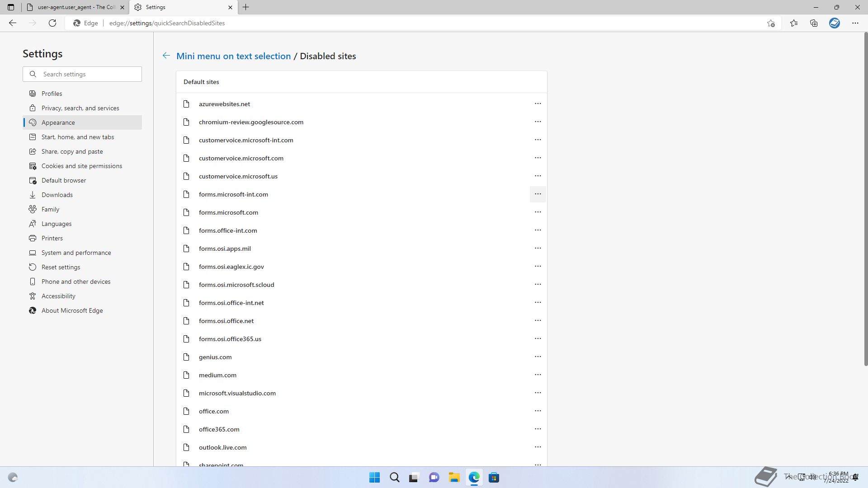Open Reset settings section
The image size is (868, 488).
(x=82, y=267)
